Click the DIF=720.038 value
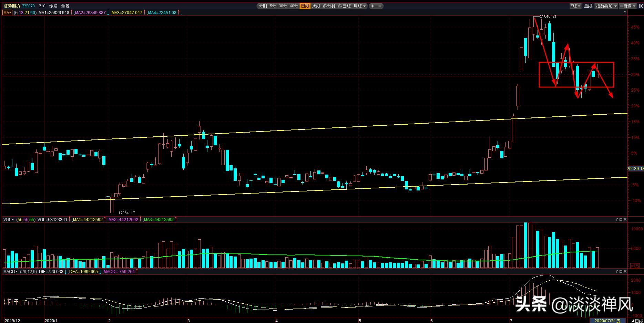 click(51, 272)
